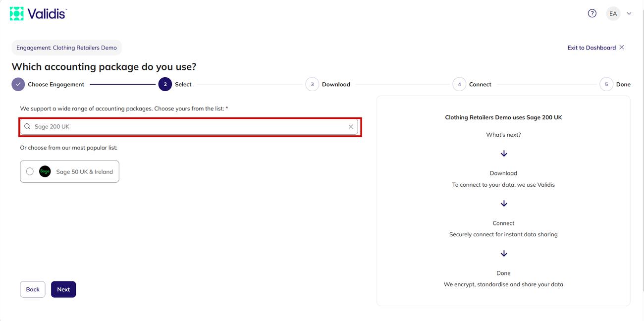Click the step 4 circle
Image resolution: width=644 pixels, height=321 pixels.
coord(459,84)
